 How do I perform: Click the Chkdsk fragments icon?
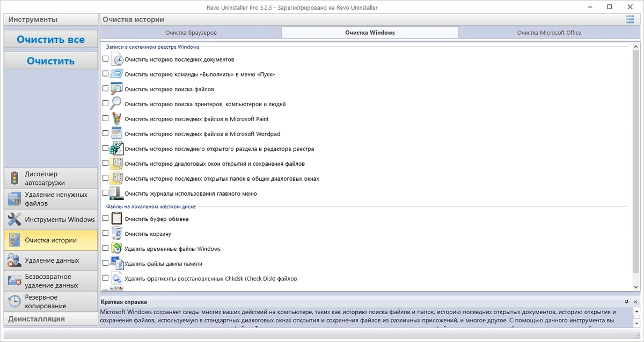point(116,278)
